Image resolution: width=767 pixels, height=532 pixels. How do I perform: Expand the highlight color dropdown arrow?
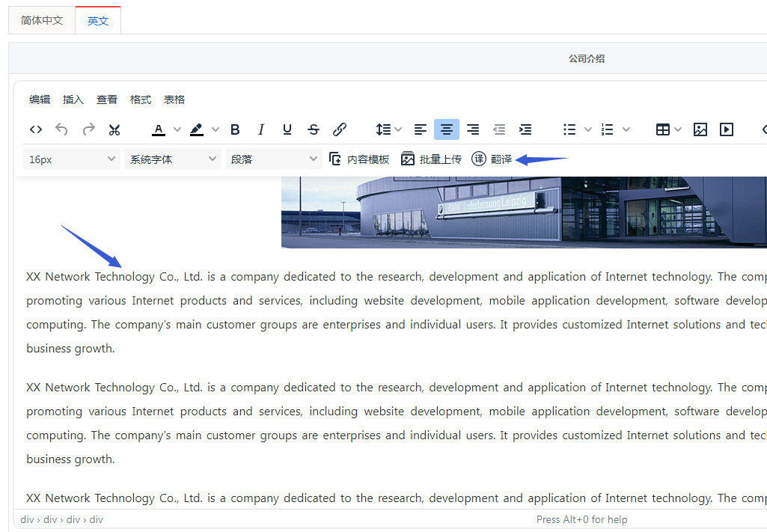[x=216, y=129]
